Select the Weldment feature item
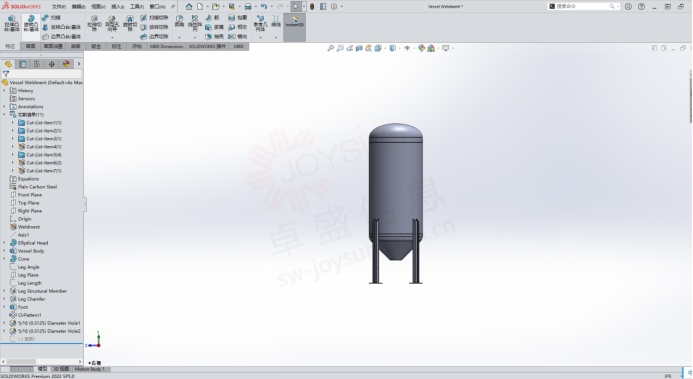This screenshot has height=379, width=693. click(x=29, y=227)
